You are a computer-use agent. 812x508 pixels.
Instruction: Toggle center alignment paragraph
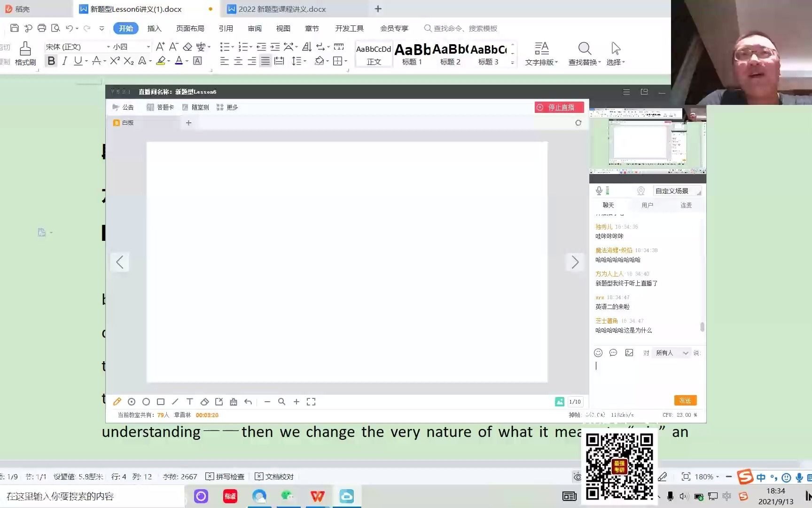click(238, 61)
